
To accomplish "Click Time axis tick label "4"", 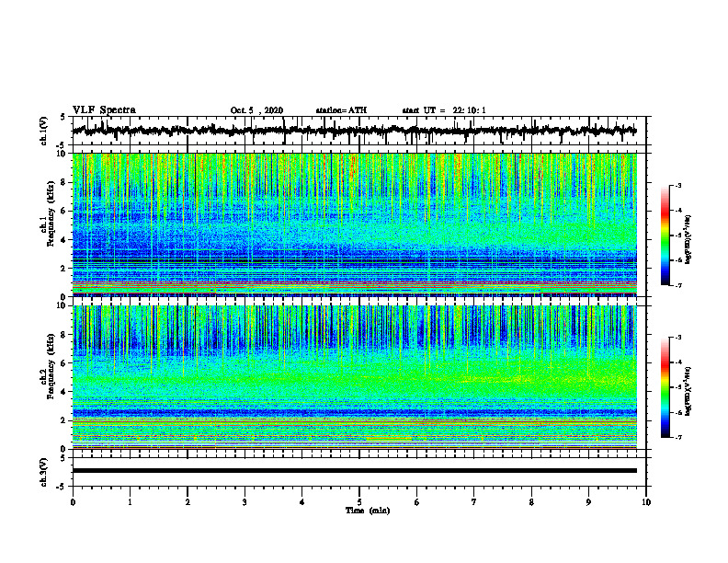I will pos(302,502).
